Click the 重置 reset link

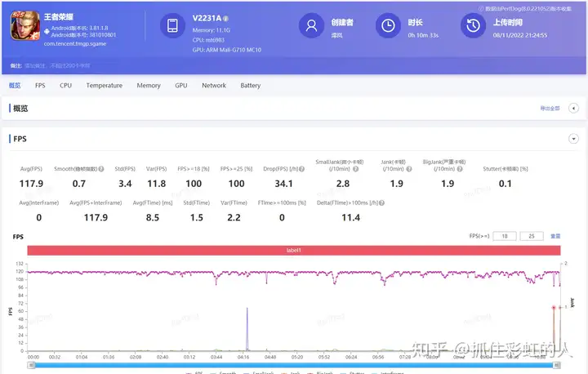(x=555, y=236)
